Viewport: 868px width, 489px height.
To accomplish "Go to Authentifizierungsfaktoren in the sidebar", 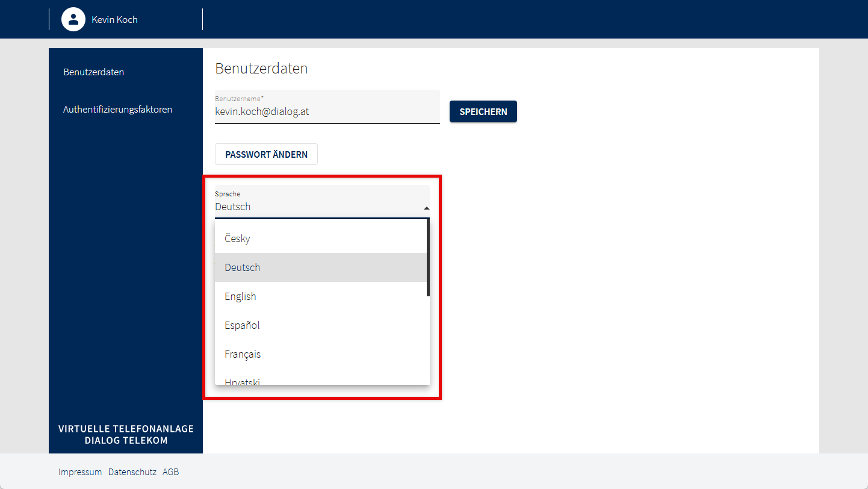I will [x=117, y=110].
